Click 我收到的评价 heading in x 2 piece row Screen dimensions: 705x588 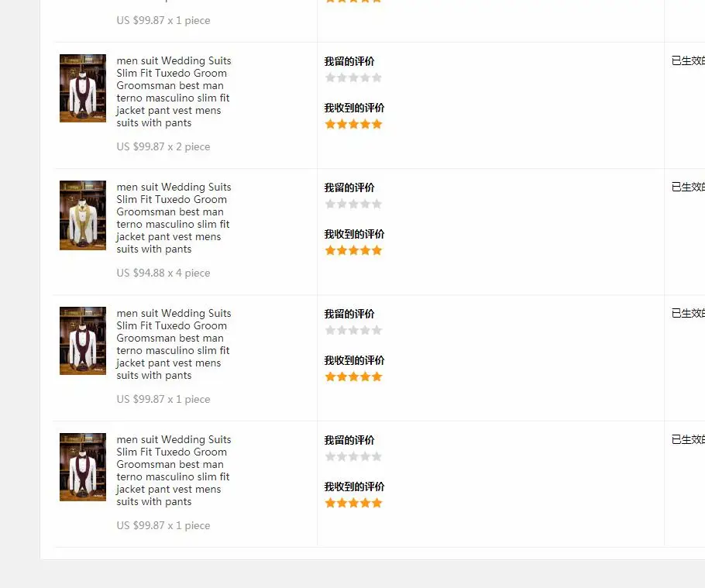pyautogui.click(x=354, y=108)
